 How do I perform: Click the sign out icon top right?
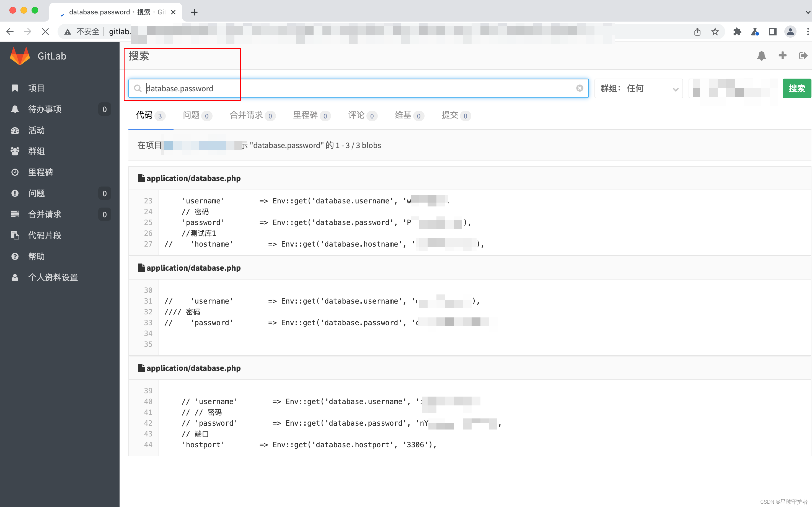pyautogui.click(x=803, y=56)
